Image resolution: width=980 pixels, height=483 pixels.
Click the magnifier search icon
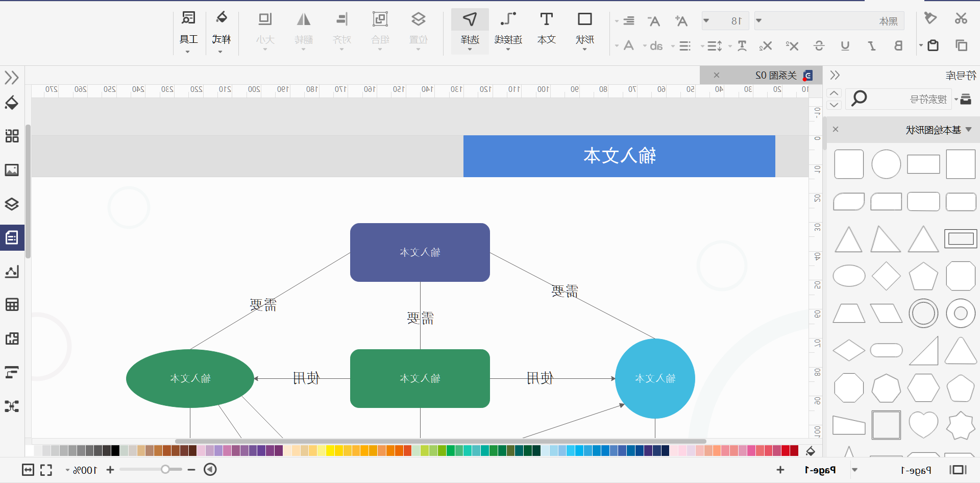859,98
